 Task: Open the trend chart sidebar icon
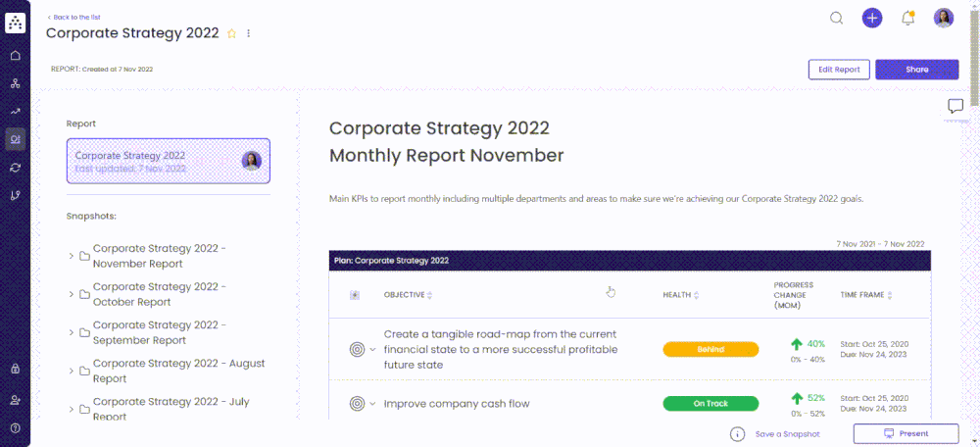pyautogui.click(x=15, y=112)
